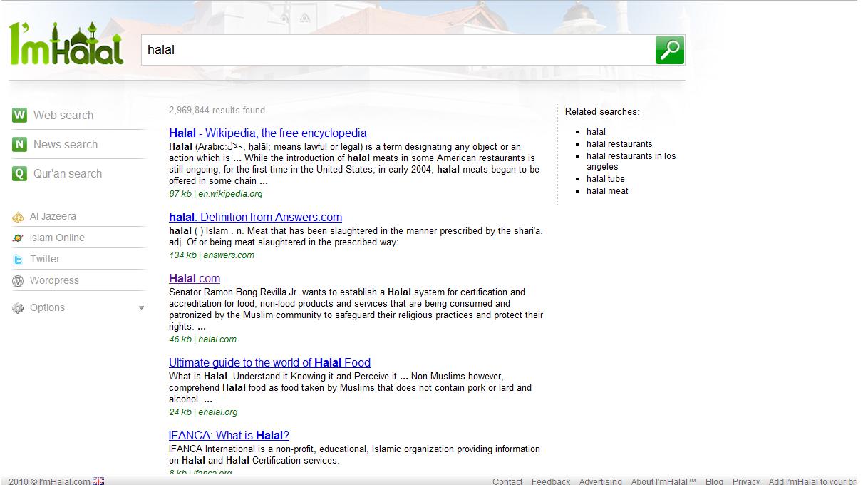Click the UK flag language icon
The width and height of the screenshot is (868, 485).
(x=98, y=481)
